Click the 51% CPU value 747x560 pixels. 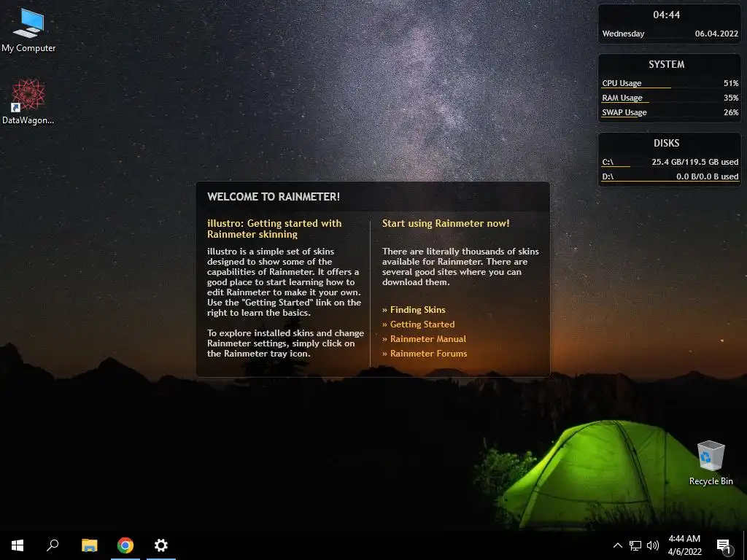pyautogui.click(x=731, y=83)
